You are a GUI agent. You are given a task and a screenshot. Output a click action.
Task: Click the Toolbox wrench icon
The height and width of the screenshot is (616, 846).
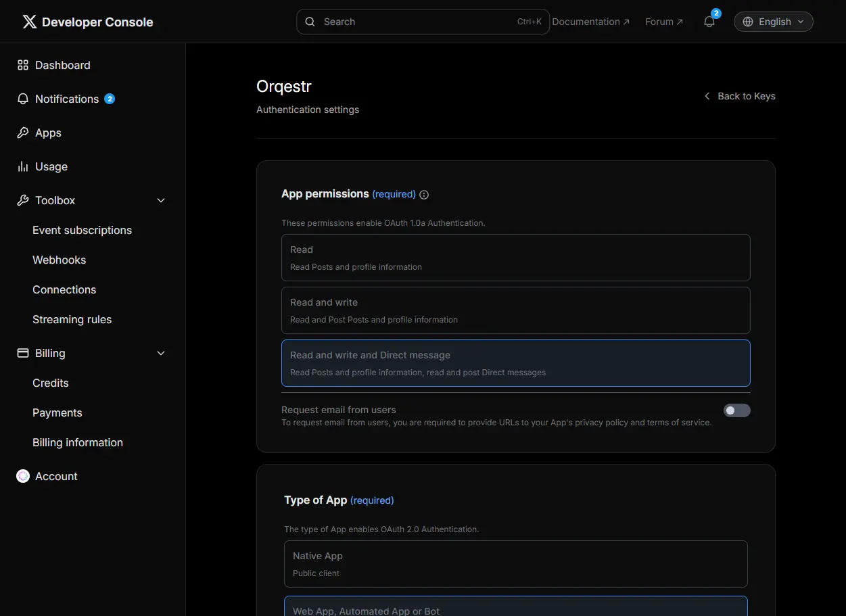pyautogui.click(x=23, y=200)
